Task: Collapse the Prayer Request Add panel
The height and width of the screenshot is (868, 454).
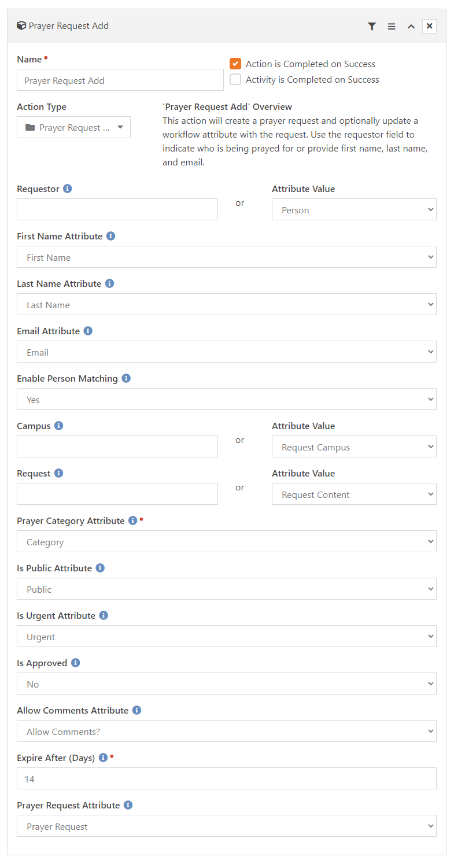Action: [x=411, y=26]
